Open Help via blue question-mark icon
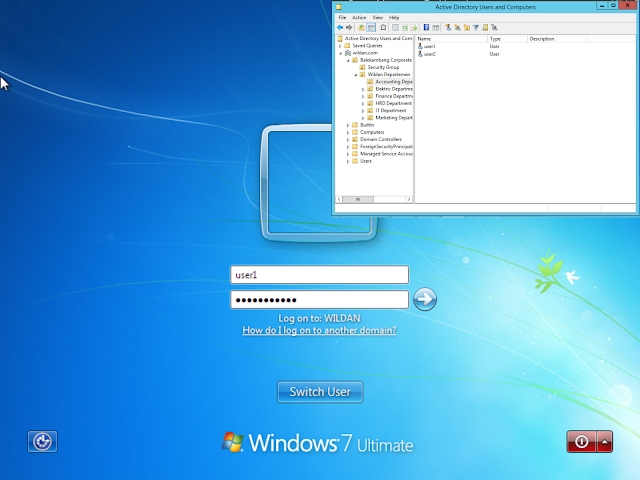Viewport: 640px width, 480px height. [x=426, y=28]
